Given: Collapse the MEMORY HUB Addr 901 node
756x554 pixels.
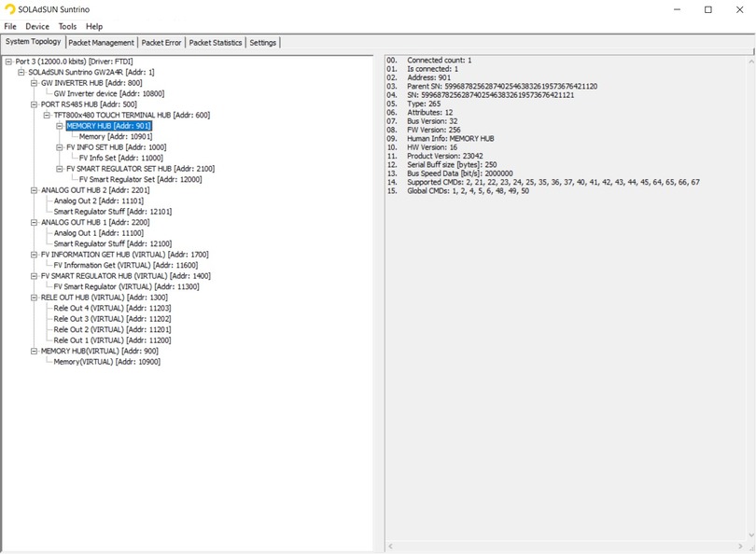Looking at the screenshot, I should coord(60,126).
